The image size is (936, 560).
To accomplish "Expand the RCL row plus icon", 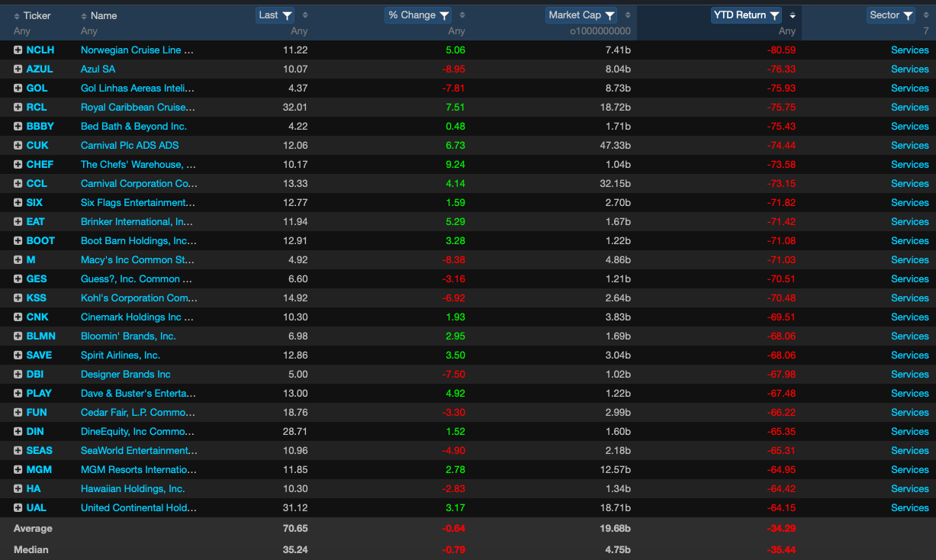I will click(18, 107).
